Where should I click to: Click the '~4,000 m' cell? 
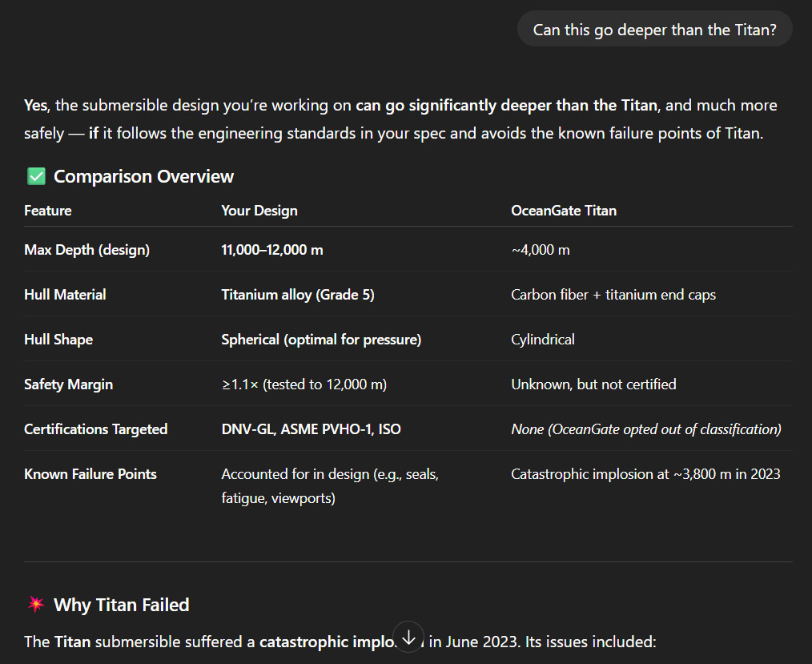[540, 250]
